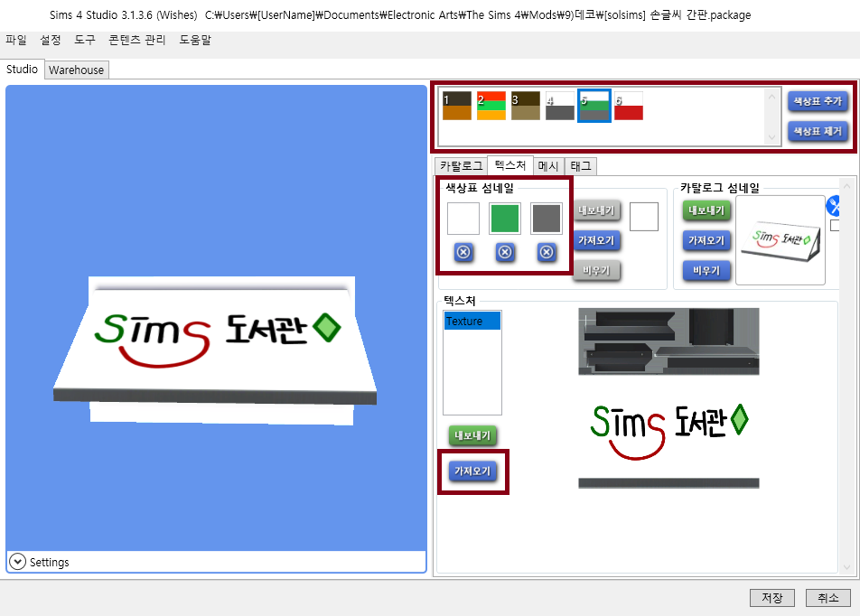Image resolution: width=860 pixels, height=616 pixels.
Task: Click texture panel scrollbar up arrow
Action: click(x=846, y=186)
